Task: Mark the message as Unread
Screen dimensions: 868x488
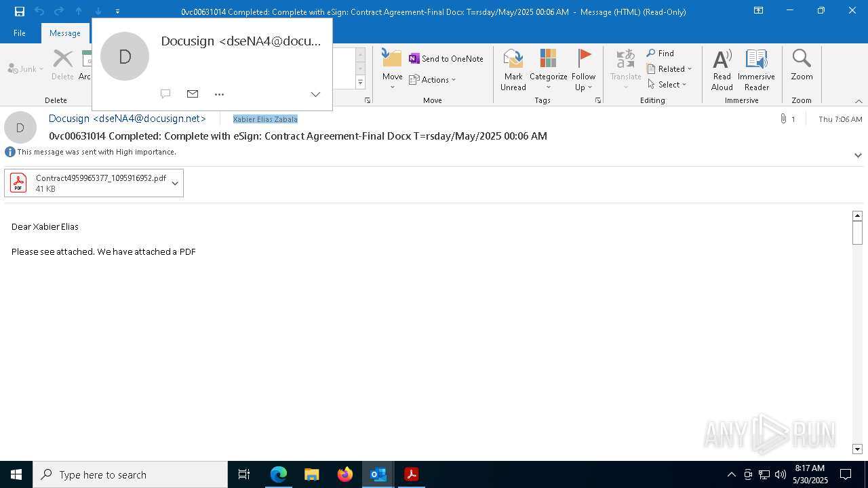Action: point(513,69)
